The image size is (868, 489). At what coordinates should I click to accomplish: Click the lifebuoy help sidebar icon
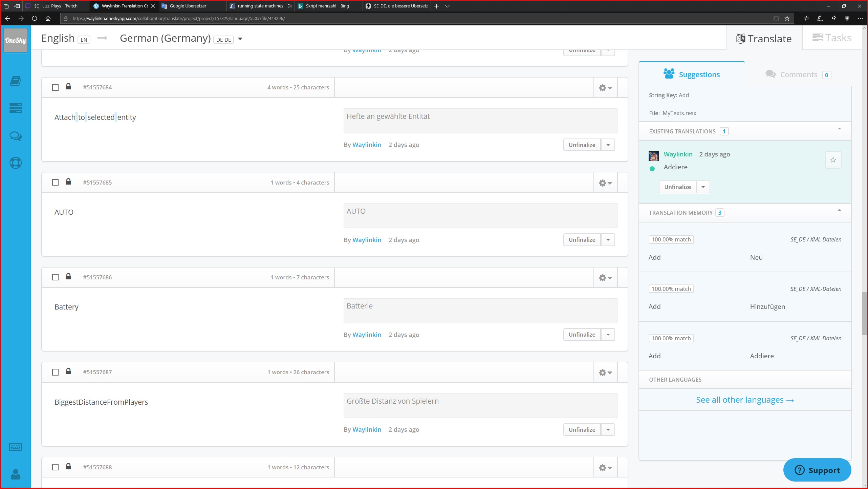(16, 163)
